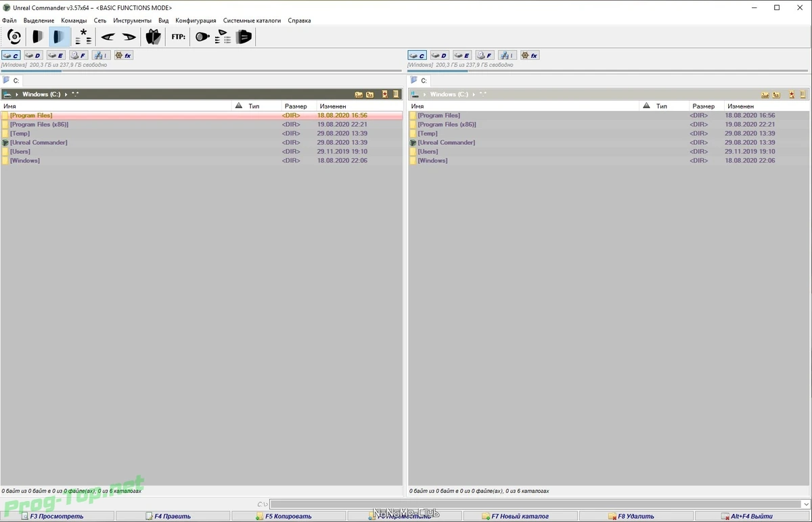Click the FTP: label in the toolbar
Screen dimensions: 812x522
pos(179,37)
